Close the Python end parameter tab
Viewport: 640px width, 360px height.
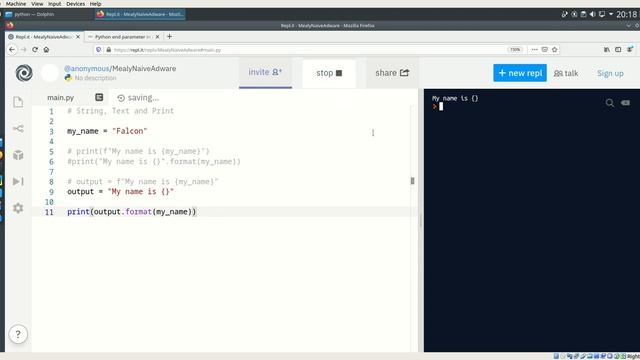(158, 37)
